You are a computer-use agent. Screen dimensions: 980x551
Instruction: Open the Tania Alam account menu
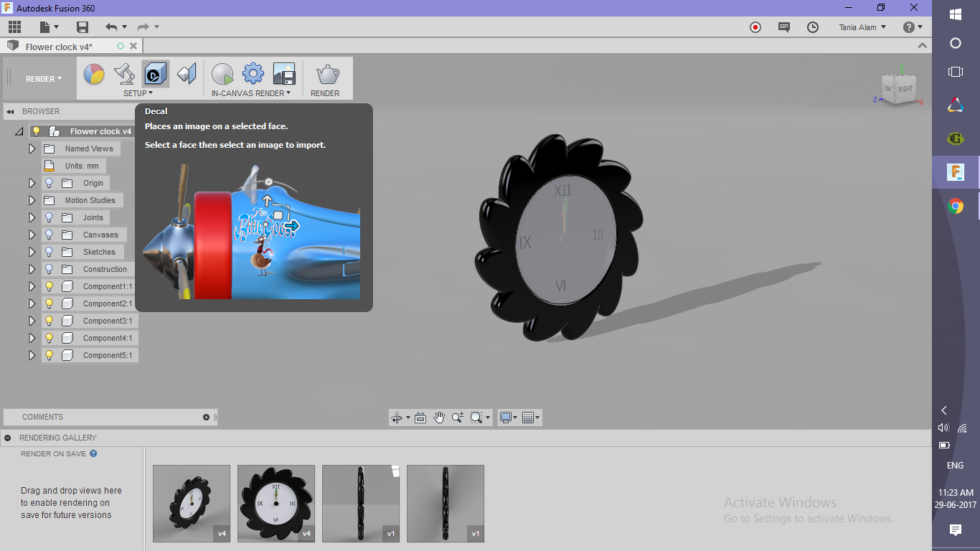coord(863,27)
